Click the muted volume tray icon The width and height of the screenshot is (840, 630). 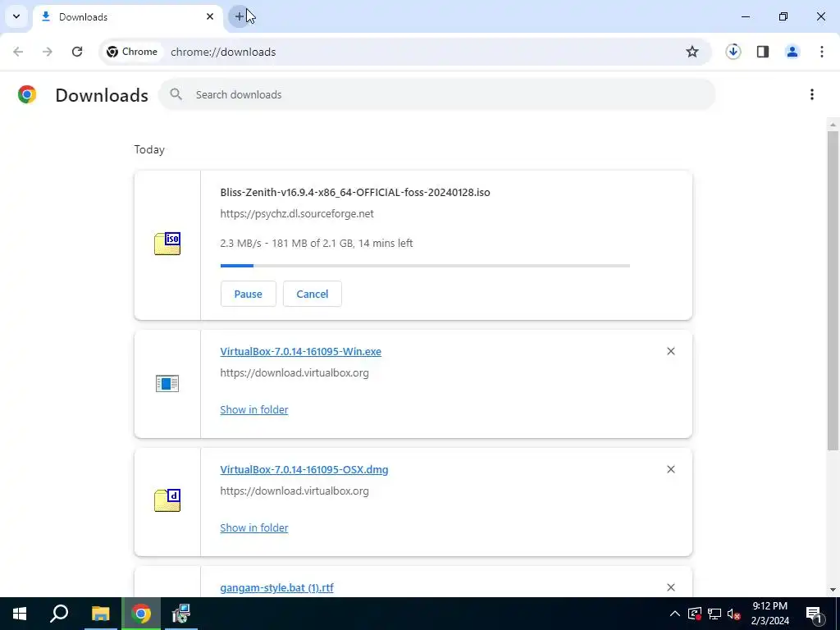click(x=734, y=614)
